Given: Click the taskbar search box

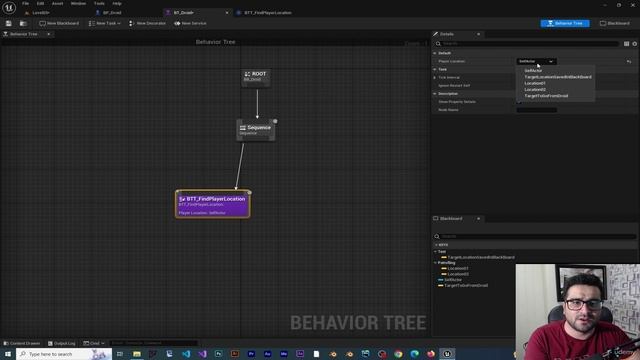Looking at the screenshot, I should (64, 354).
